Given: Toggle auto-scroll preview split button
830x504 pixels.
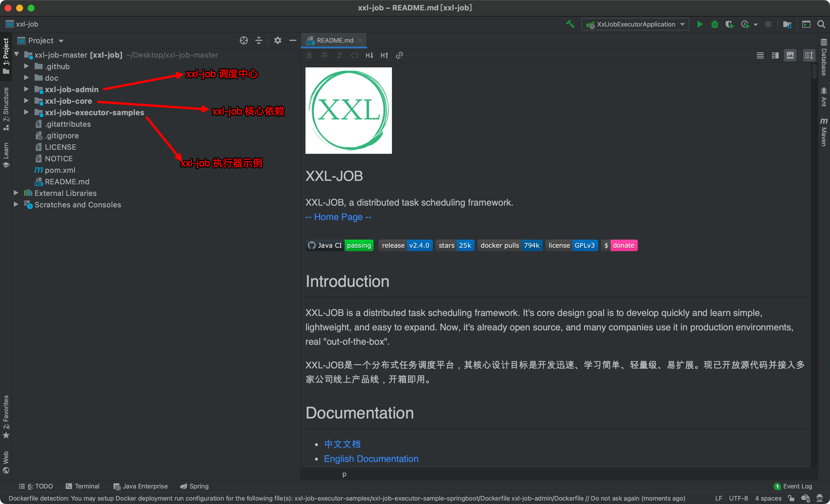Looking at the screenshot, I should pos(809,56).
